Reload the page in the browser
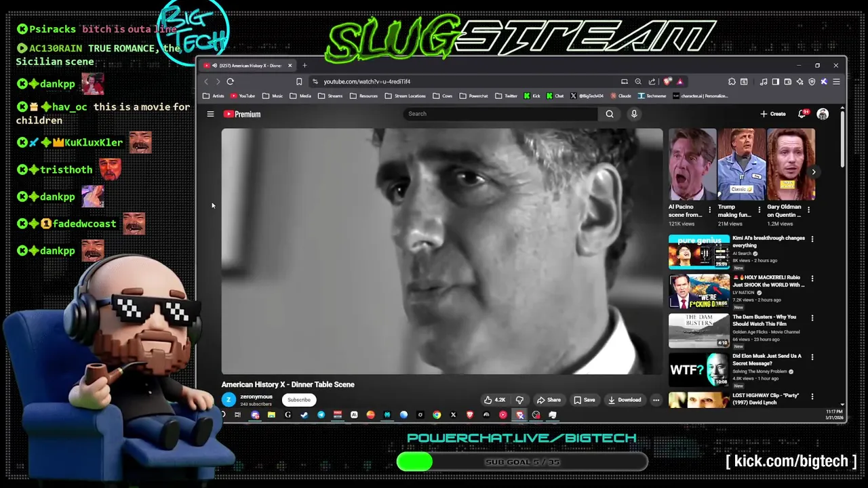This screenshot has height=488, width=868. click(231, 81)
